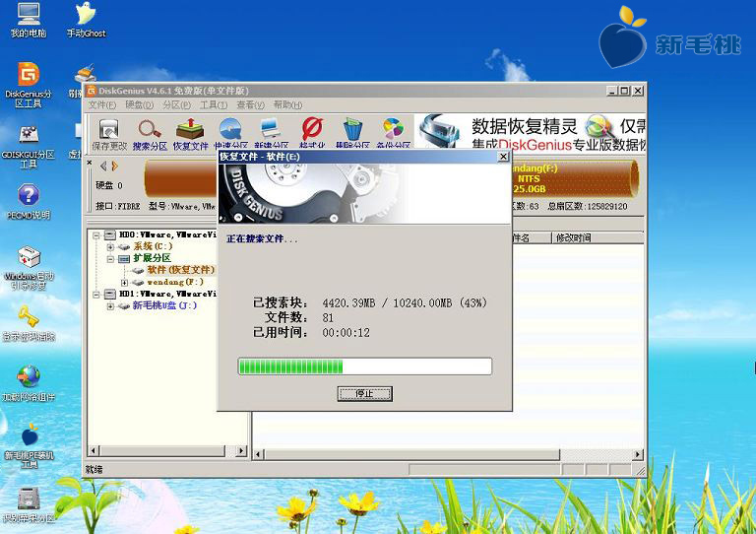Open 我的电脑 desktop icon
Viewport: 756px width, 534px height.
point(29,21)
